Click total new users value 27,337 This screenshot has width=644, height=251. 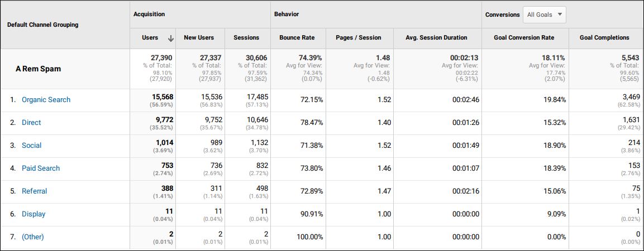click(211, 58)
